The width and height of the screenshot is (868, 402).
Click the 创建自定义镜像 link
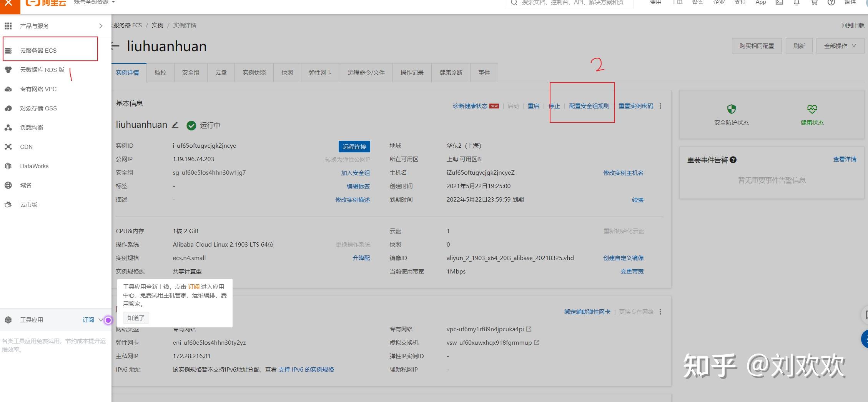click(624, 258)
